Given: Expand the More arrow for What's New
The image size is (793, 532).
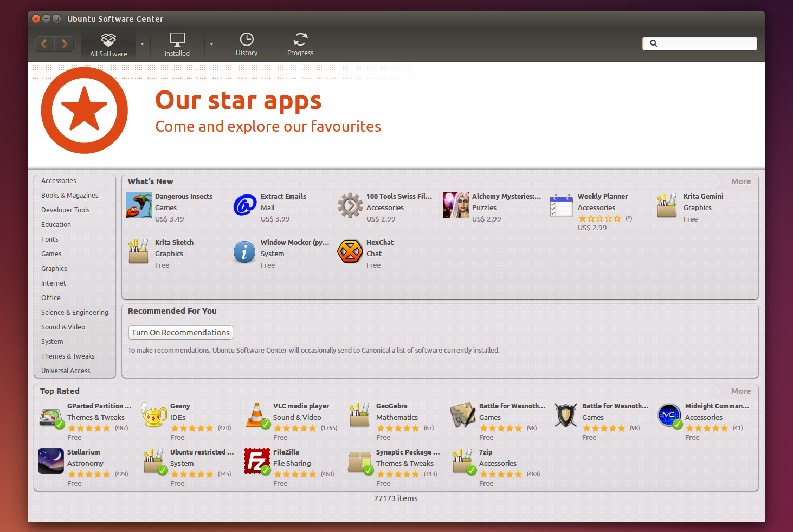Looking at the screenshot, I should (x=736, y=181).
